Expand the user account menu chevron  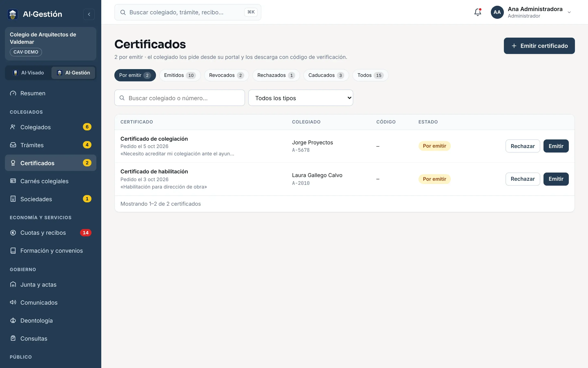pos(569,12)
